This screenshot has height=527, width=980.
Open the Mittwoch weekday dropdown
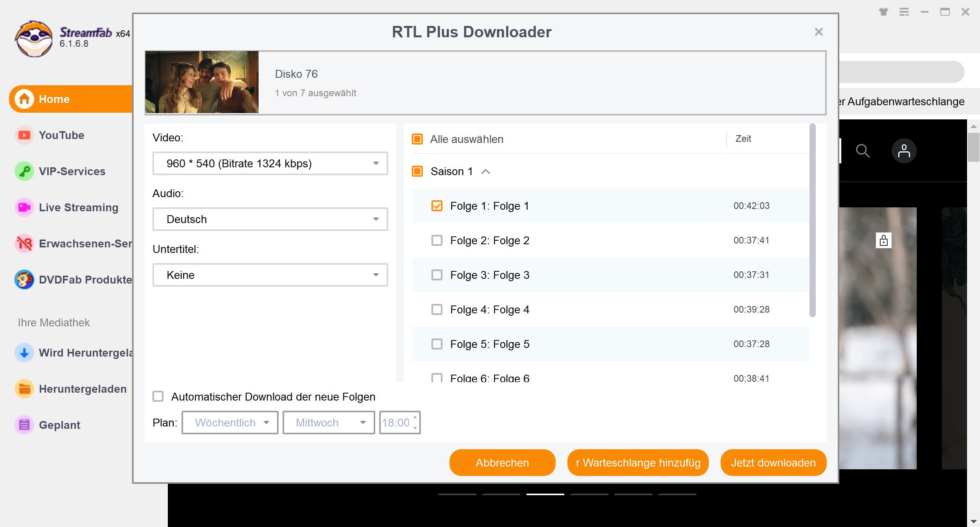(x=329, y=423)
